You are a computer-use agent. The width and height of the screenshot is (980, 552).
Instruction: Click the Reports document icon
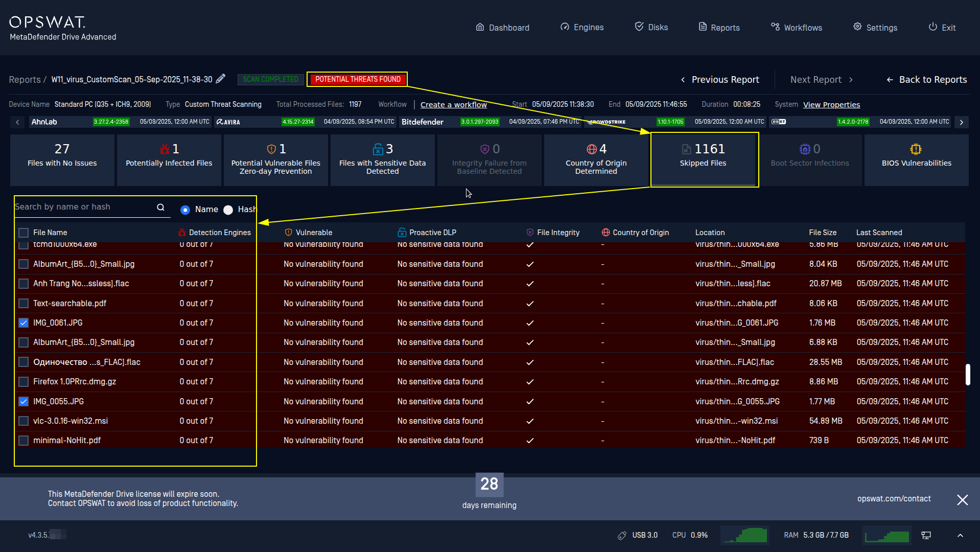[x=703, y=27]
